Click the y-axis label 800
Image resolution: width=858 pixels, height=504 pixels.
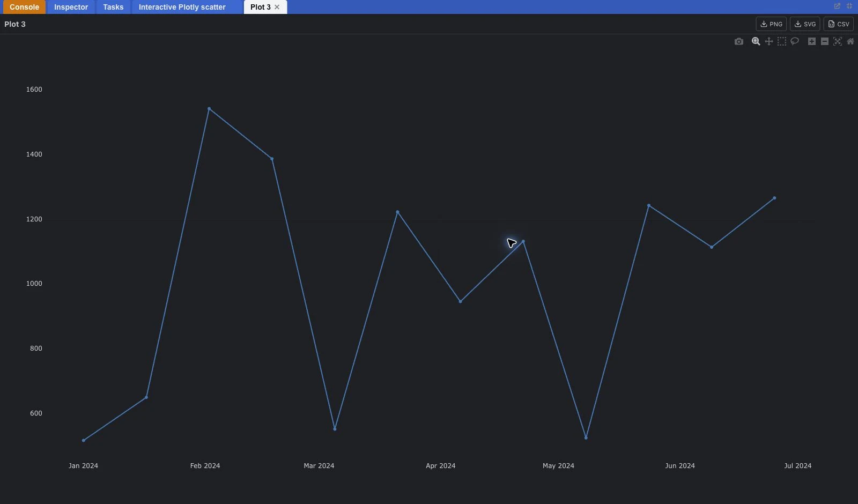point(36,349)
